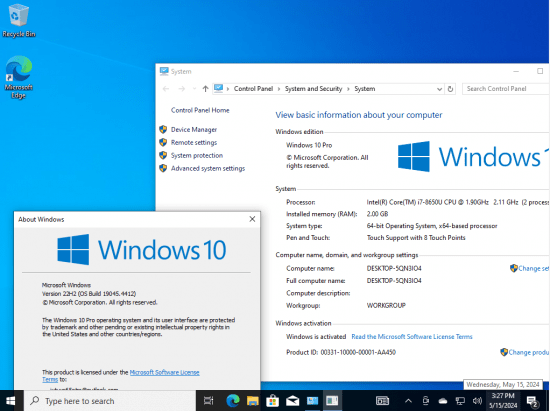Open File Explorer from the taskbar
550x411 pixels.
pyautogui.click(x=253, y=400)
